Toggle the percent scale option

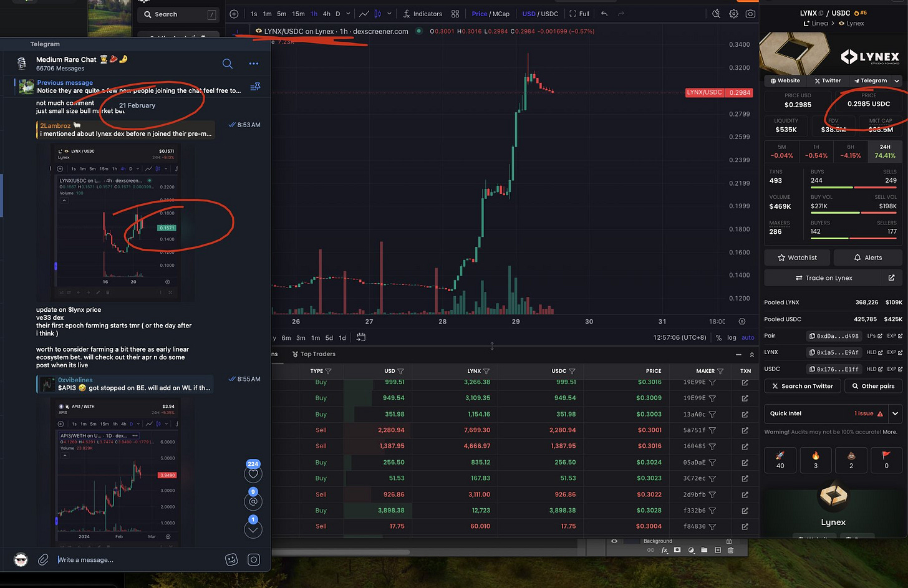coord(718,338)
